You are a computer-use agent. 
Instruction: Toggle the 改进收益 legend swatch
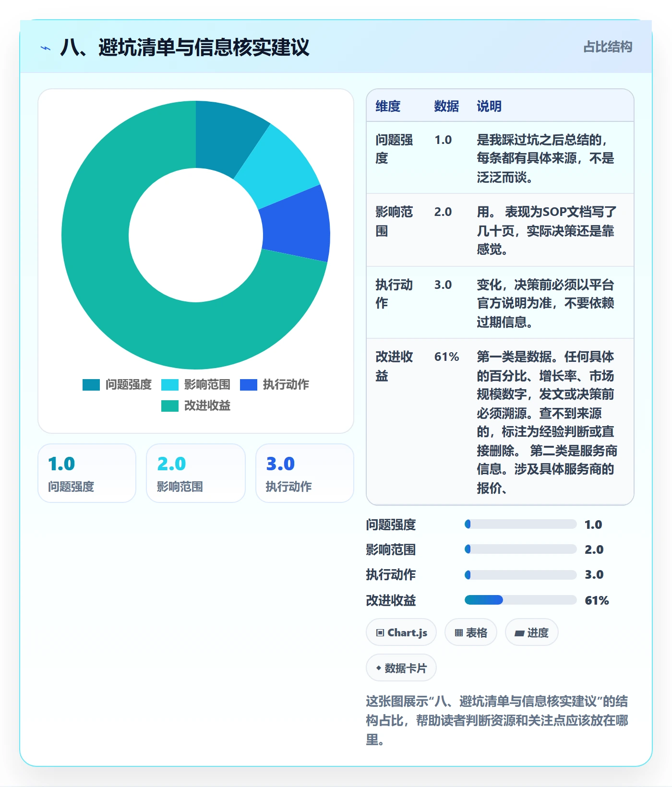click(x=170, y=406)
